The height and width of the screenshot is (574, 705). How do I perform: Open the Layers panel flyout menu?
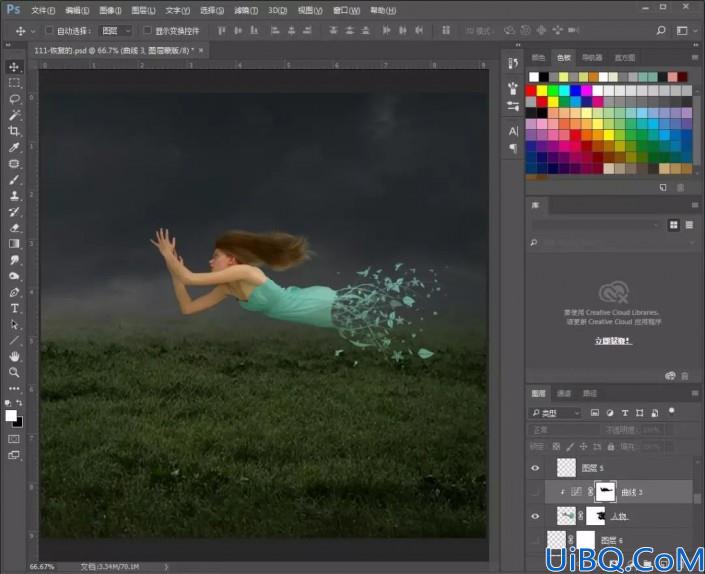click(695, 393)
